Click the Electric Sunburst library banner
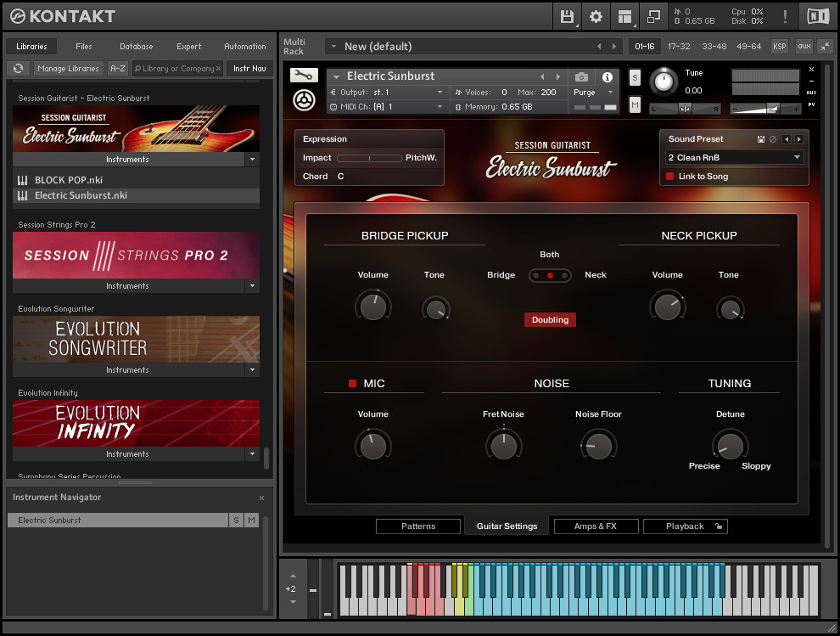The height and width of the screenshot is (636, 840). tap(136, 129)
